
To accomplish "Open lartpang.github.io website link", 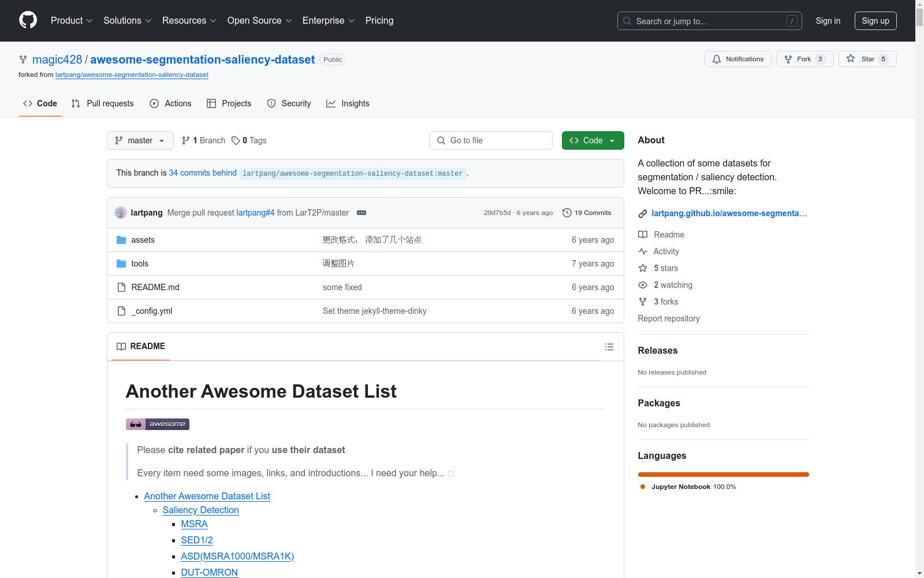I will (729, 213).
